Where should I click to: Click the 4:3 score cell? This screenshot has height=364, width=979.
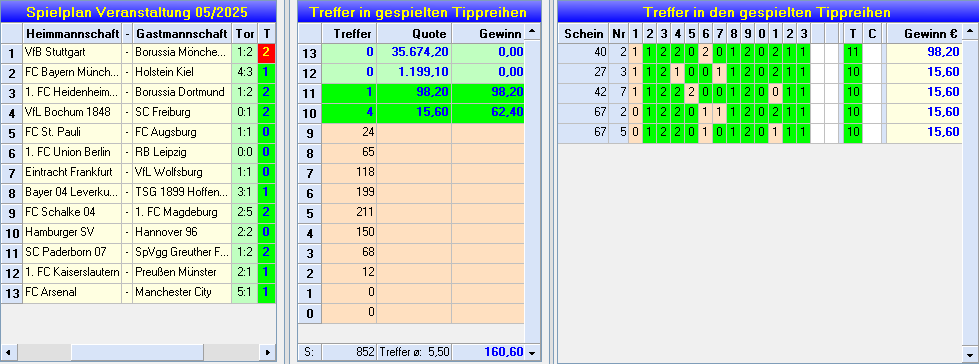tap(244, 73)
